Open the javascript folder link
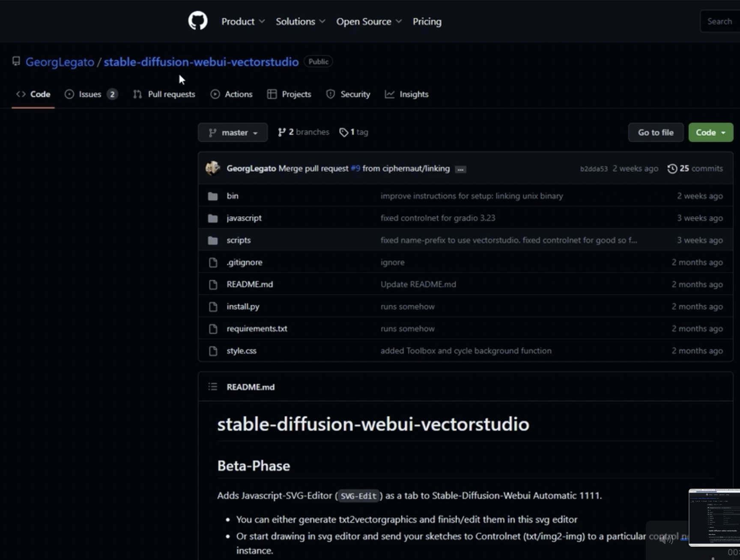The height and width of the screenshot is (560, 740). [244, 218]
